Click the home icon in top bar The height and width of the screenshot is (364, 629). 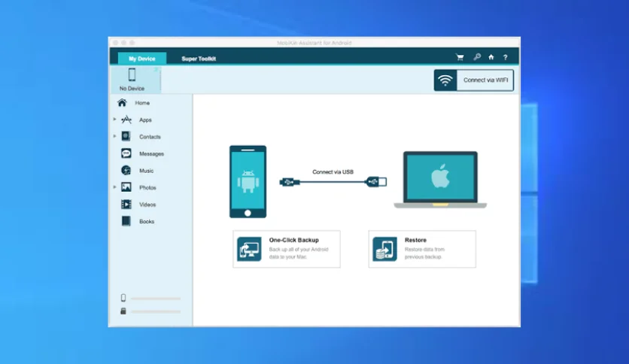coord(491,57)
